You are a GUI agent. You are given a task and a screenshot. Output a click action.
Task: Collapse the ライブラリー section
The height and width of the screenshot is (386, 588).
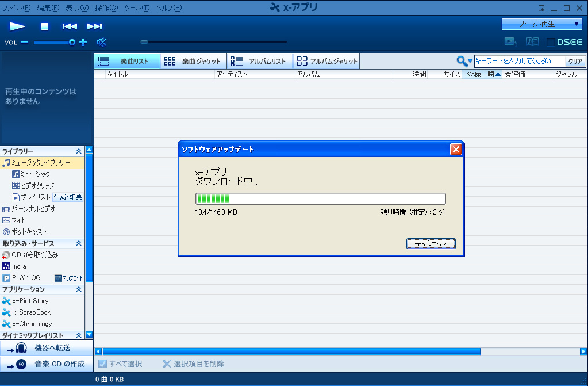[78, 151]
